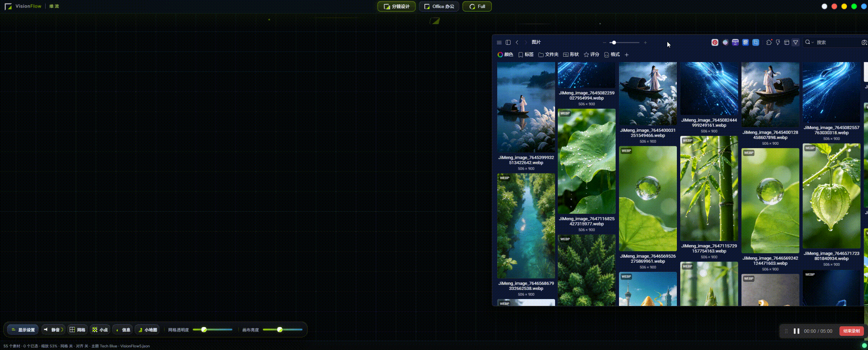Viewport: 868px width, 350px height.
Task: Toggle the 网格 grid switch
Action: coord(77,330)
